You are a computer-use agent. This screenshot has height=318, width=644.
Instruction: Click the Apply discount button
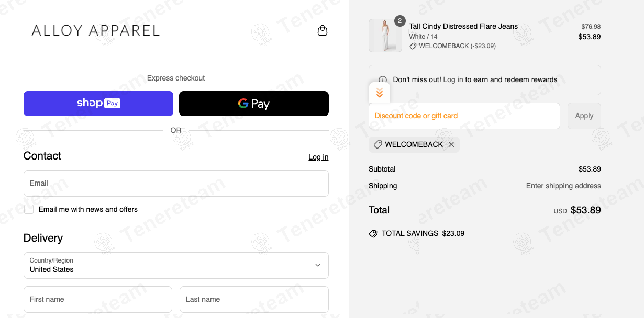pos(584,116)
